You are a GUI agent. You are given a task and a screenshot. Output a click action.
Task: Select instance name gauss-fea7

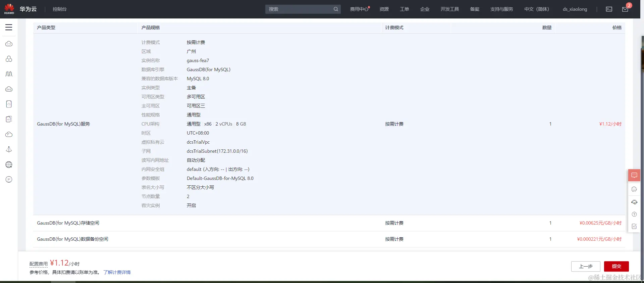tap(198, 60)
